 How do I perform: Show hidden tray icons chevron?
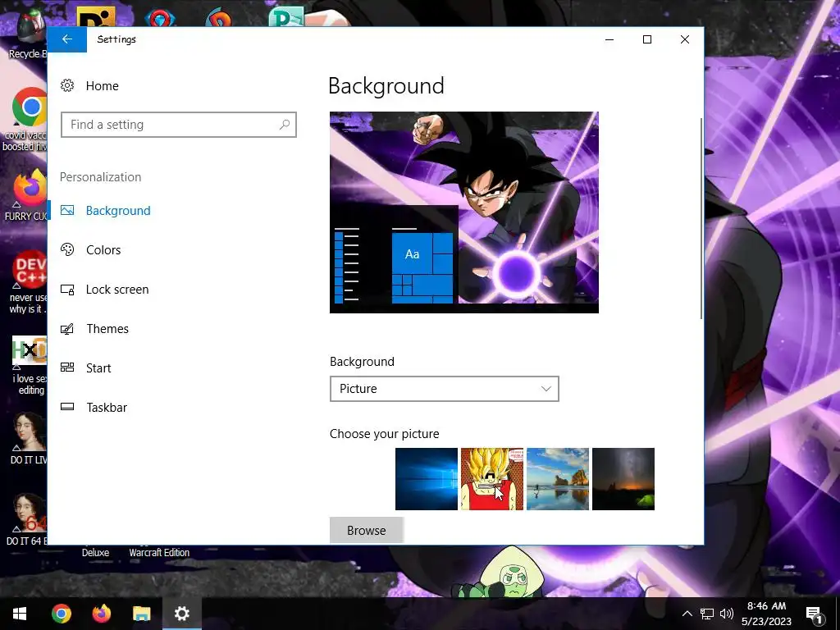pos(687,614)
